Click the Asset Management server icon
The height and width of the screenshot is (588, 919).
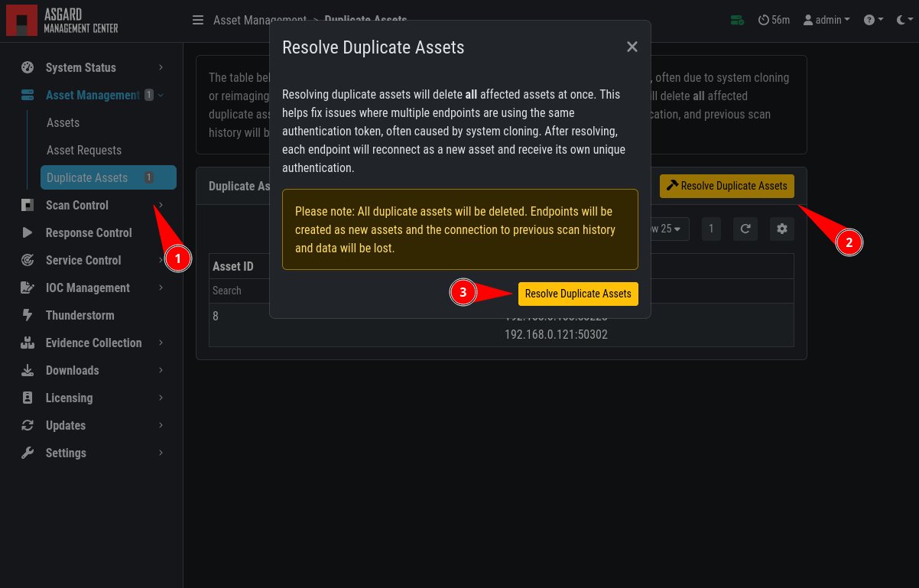[x=28, y=95]
